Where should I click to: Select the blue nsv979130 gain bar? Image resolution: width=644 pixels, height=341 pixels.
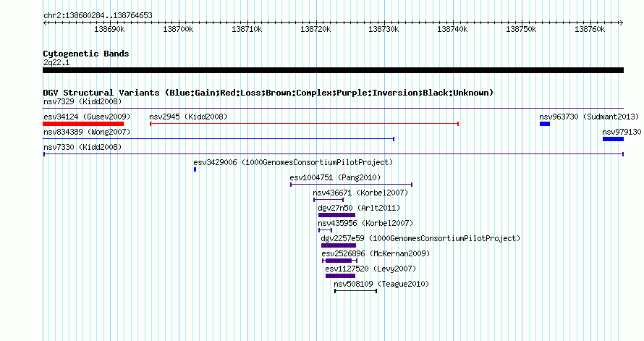pos(613,139)
